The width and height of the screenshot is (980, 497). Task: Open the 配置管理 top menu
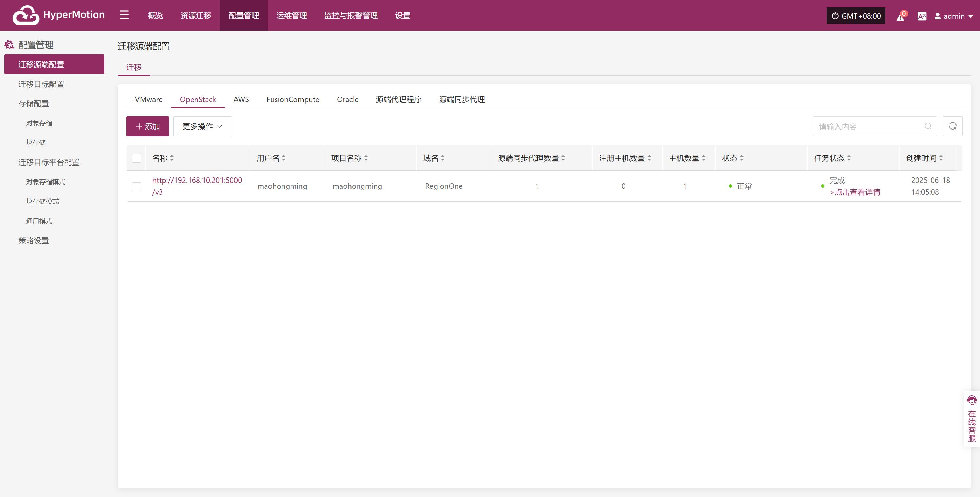point(244,15)
